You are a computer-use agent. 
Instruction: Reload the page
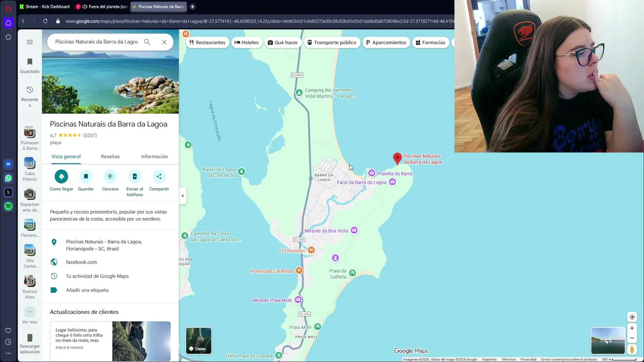click(45, 21)
